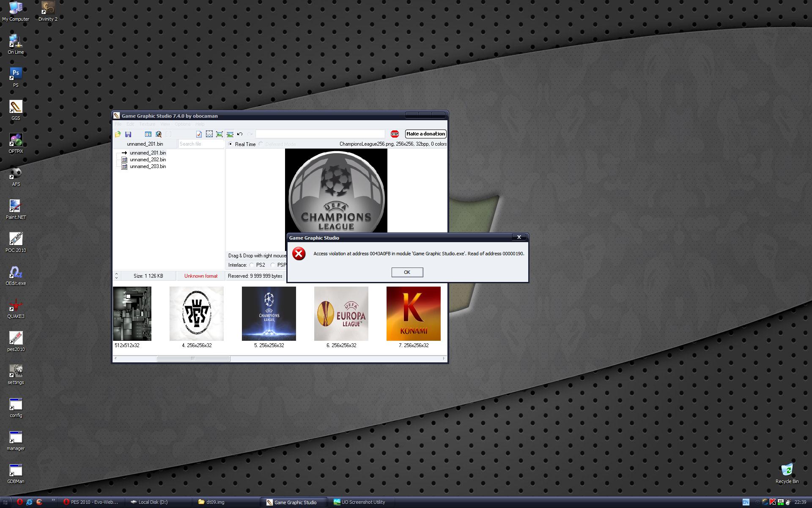
Task: Open the QUAKE3 desktop shortcut
Action: (x=16, y=309)
